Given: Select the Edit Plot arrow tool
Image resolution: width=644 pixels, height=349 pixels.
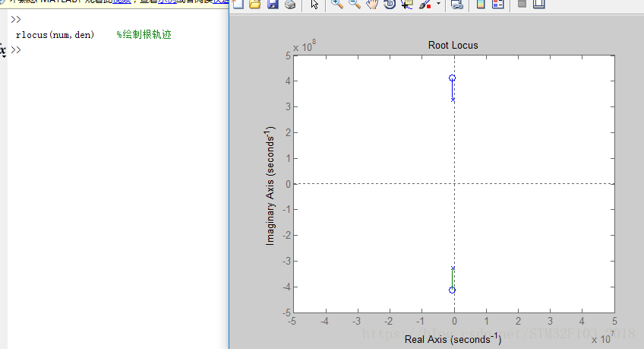Looking at the screenshot, I should 314,4.
